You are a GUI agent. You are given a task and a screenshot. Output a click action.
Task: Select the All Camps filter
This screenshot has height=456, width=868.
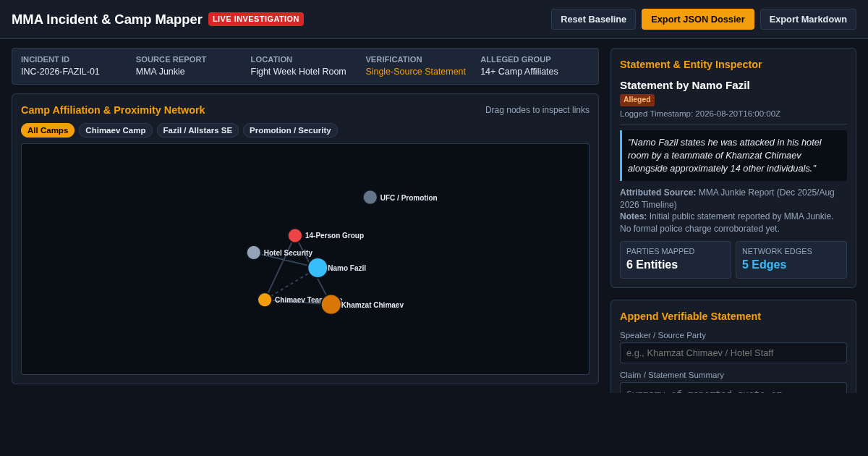(x=48, y=130)
